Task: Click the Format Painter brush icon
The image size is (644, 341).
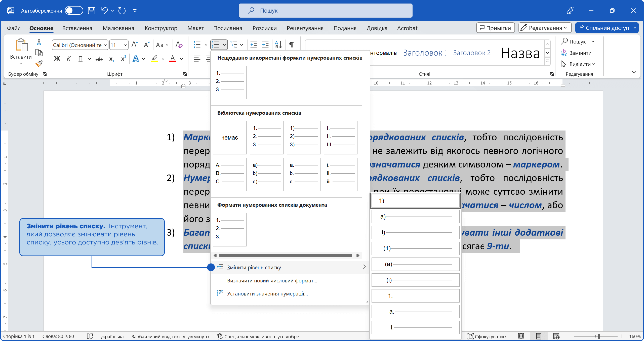Action: 39,64
